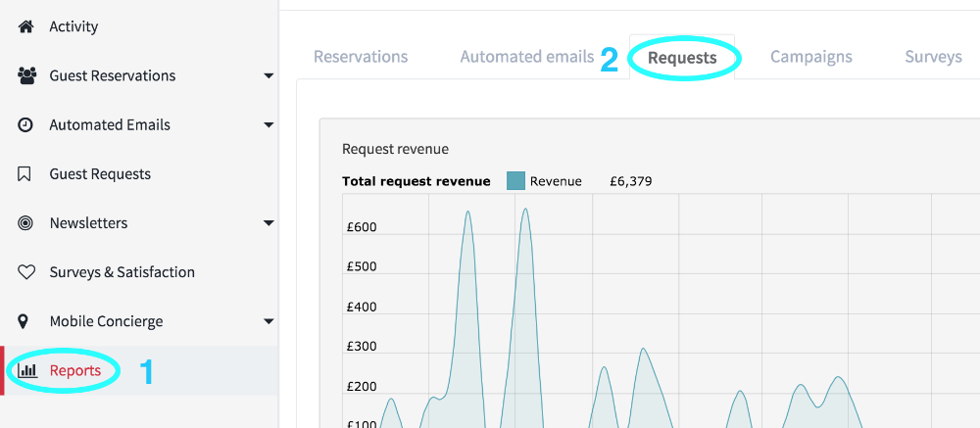Image resolution: width=980 pixels, height=428 pixels.
Task: Click the Mobile Concierge pin icon
Action: [24, 322]
